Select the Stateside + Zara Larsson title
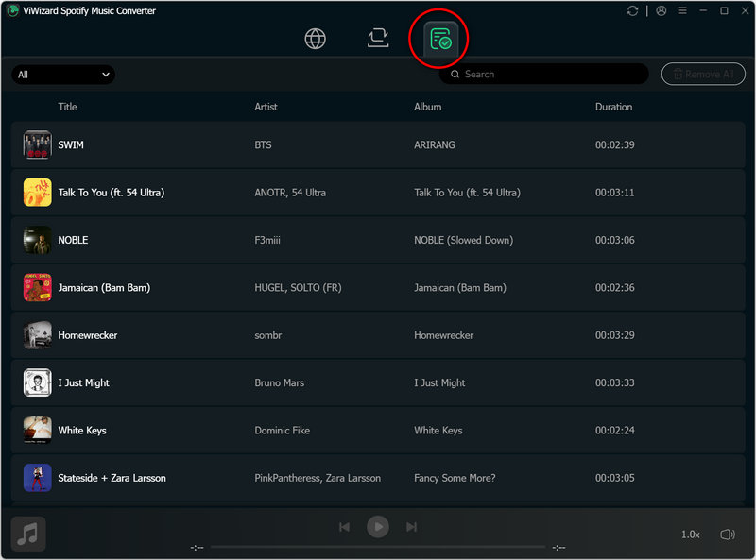Viewport: 756px width, 560px height. pyautogui.click(x=112, y=478)
